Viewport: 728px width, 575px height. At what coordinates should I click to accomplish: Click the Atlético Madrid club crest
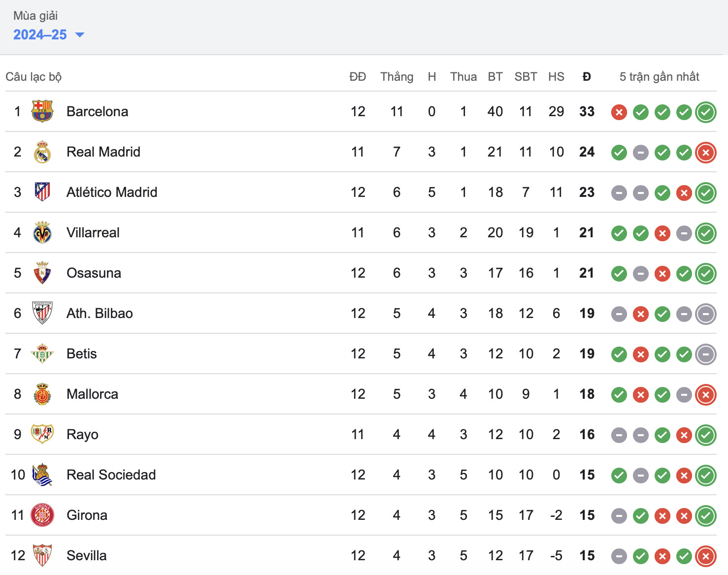click(42, 192)
